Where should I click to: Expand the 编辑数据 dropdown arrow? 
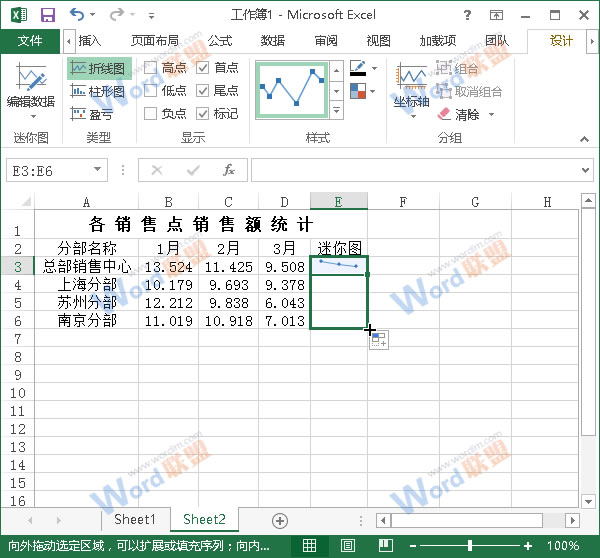(33, 116)
